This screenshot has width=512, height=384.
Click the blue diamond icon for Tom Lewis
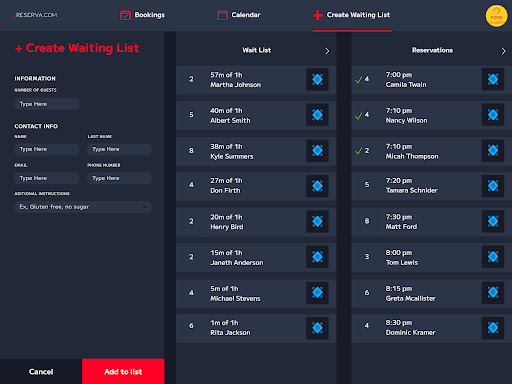pyautogui.click(x=493, y=257)
